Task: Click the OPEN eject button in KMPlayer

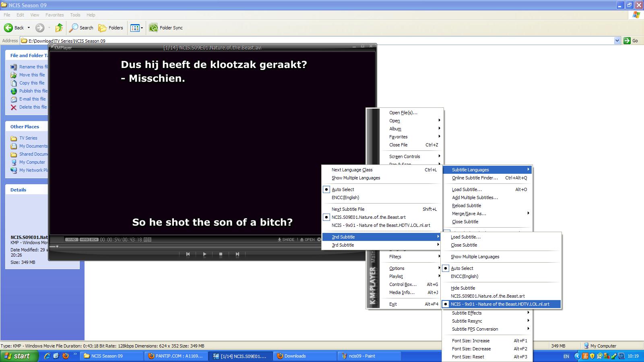Action: click(x=308, y=239)
